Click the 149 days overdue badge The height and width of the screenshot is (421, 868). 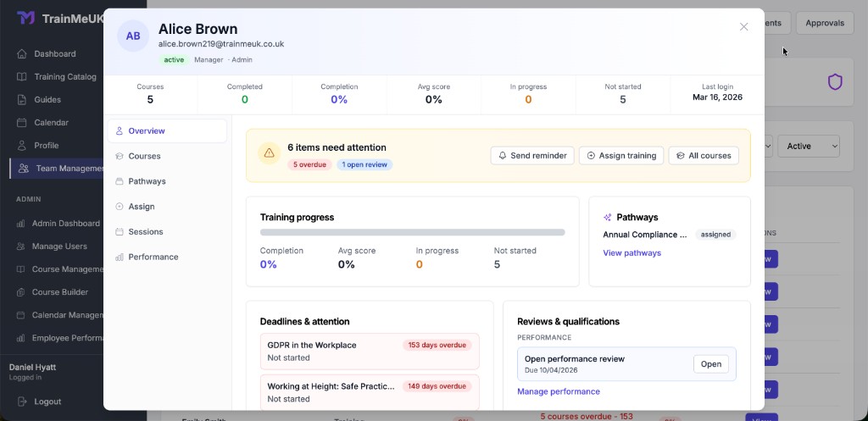point(437,386)
